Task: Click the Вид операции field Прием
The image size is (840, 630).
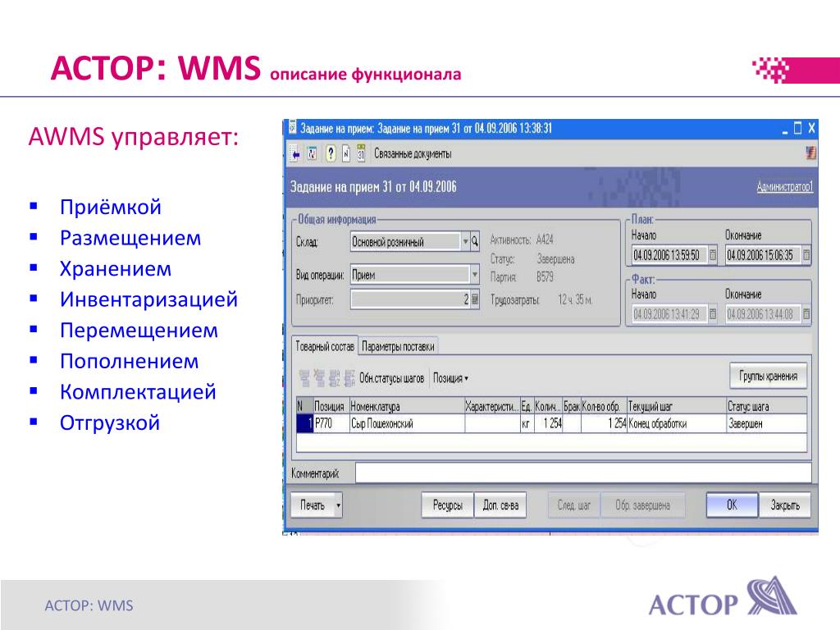Action: point(410,274)
